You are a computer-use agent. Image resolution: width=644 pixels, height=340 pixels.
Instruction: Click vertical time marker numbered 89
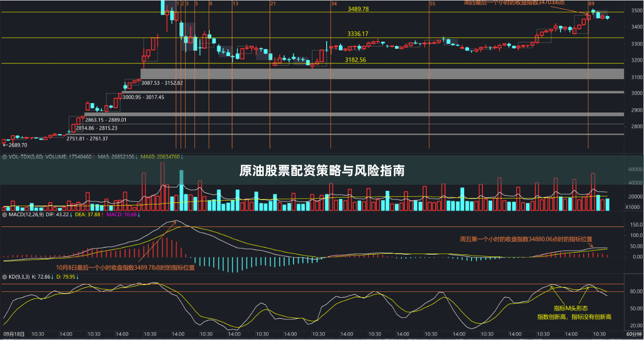591,3
